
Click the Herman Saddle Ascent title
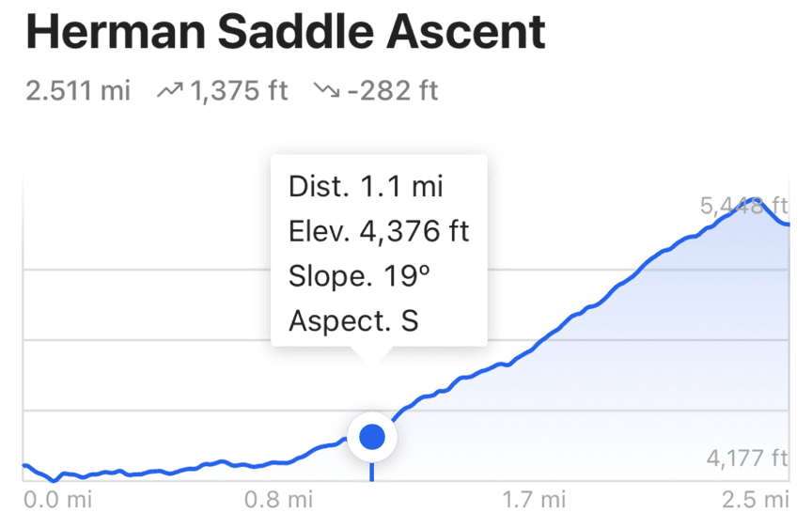click(x=286, y=34)
